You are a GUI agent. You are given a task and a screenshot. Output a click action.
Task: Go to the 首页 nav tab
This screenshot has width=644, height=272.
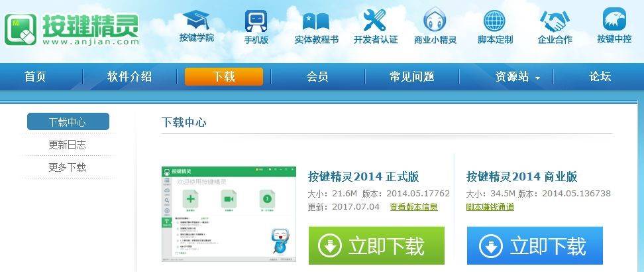pos(35,76)
